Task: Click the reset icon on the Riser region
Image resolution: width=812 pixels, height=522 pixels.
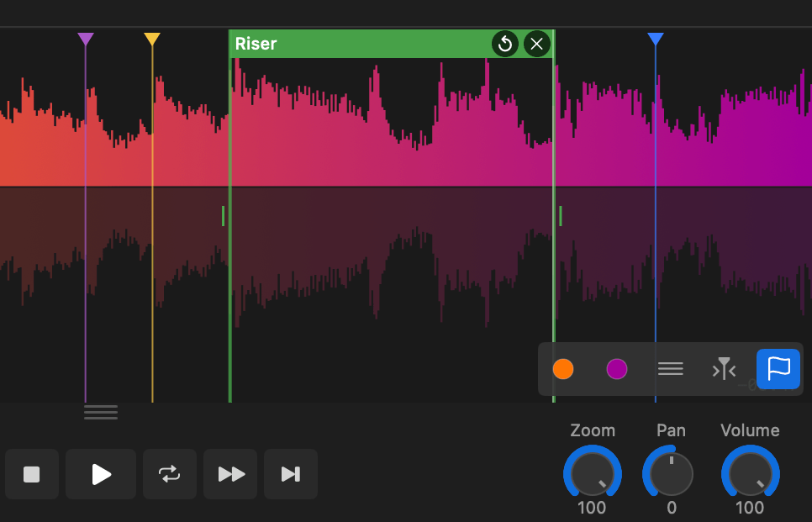Action: 504,44
